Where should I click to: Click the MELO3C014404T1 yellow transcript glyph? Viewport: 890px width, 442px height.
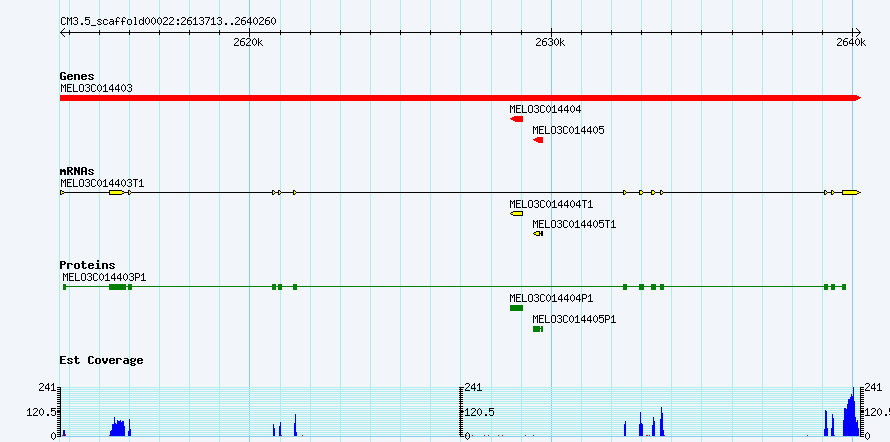(517, 213)
